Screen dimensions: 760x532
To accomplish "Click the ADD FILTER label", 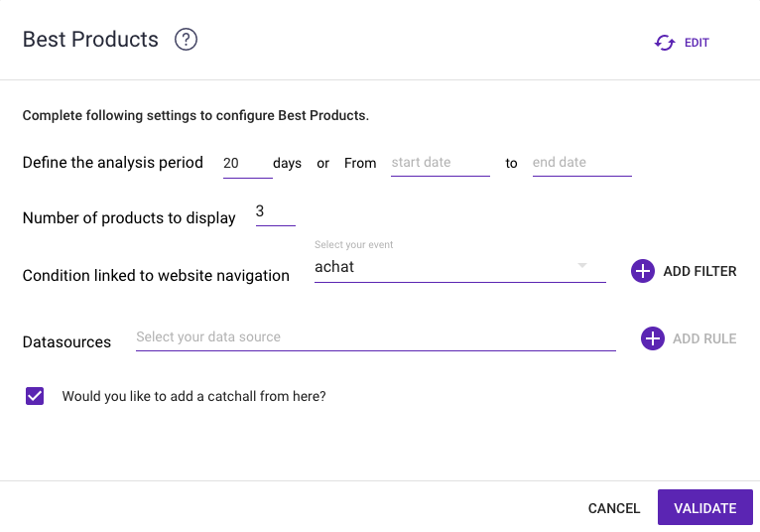I will [x=699, y=271].
